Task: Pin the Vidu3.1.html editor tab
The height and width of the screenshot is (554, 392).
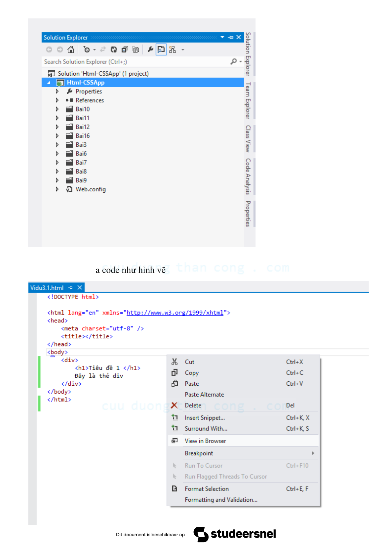Action: point(71,288)
